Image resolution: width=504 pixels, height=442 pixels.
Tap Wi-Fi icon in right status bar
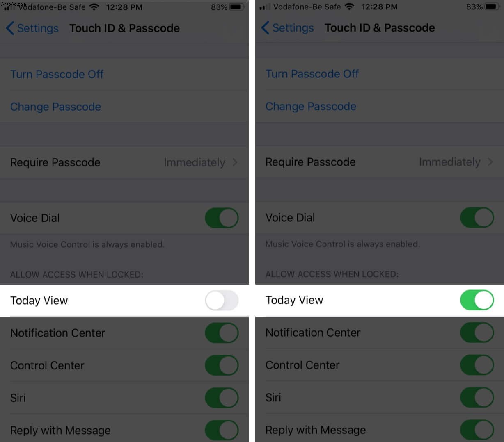click(350, 7)
